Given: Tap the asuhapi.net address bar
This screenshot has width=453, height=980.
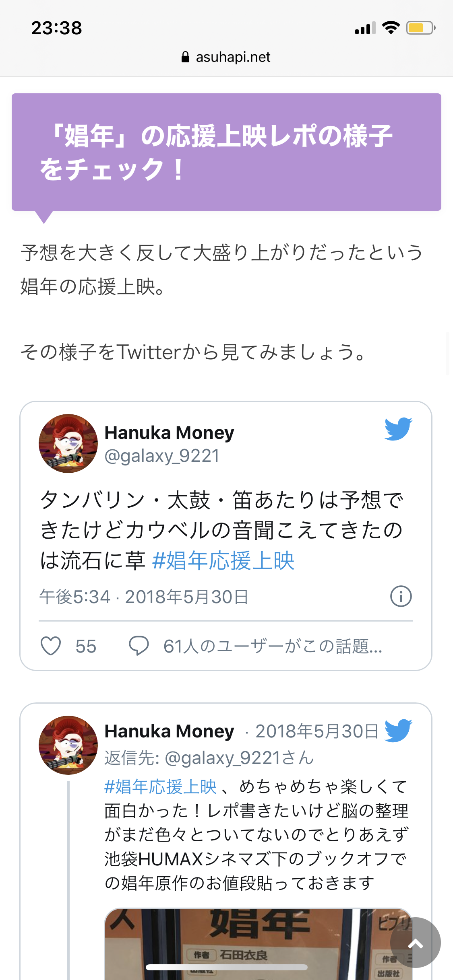Looking at the screenshot, I should [x=226, y=57].
